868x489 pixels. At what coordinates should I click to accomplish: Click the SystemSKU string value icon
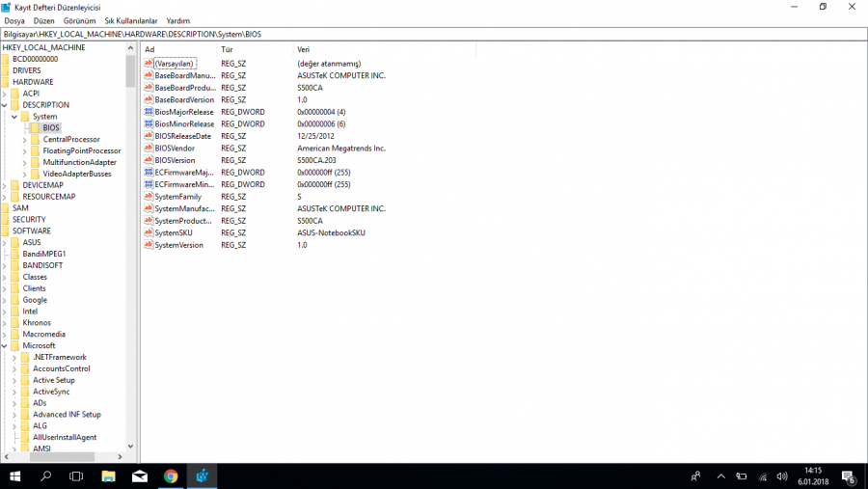149,232
